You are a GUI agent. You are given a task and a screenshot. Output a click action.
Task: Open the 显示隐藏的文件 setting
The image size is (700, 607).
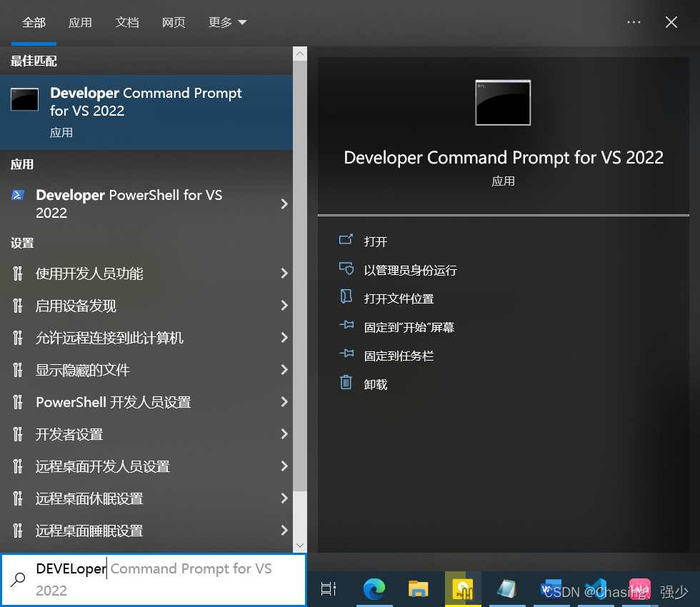146,370
